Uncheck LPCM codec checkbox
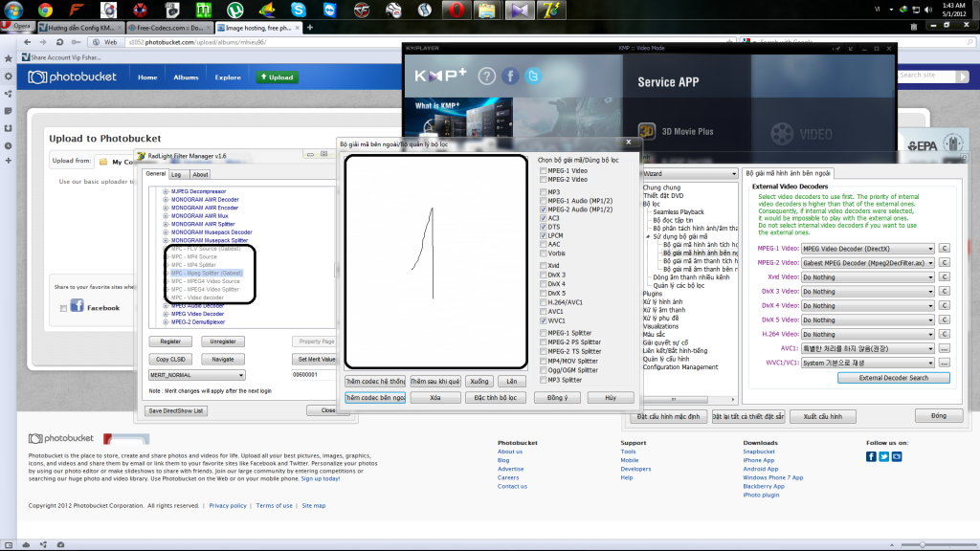Viewport: 980px width, 551px height. point(544,235)
